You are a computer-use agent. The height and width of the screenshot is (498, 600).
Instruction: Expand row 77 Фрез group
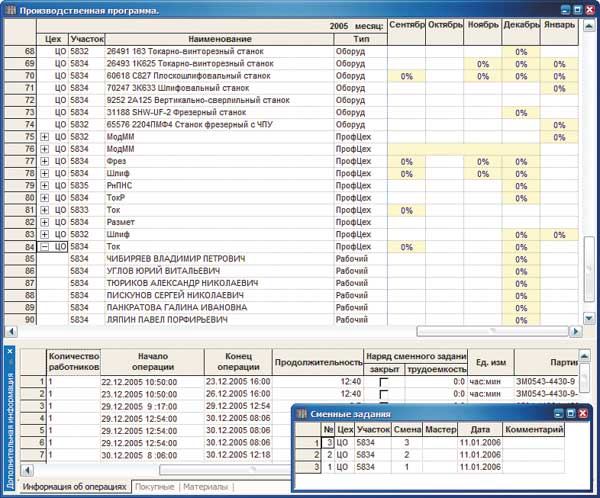click(44, 161)
